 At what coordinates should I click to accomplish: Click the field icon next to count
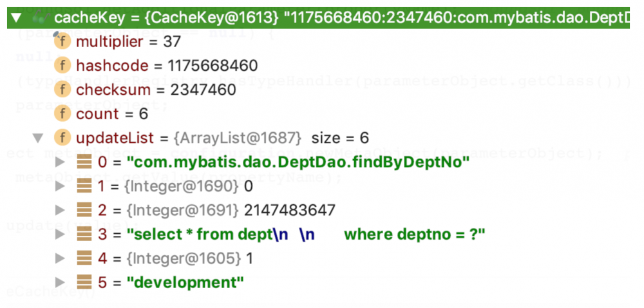coord(62,114)
